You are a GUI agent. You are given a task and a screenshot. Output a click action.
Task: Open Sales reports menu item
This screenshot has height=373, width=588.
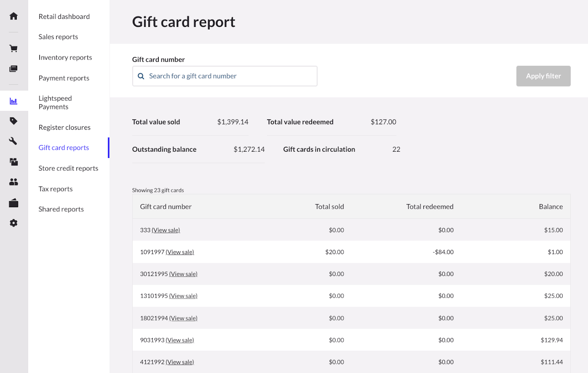(58, 37)
